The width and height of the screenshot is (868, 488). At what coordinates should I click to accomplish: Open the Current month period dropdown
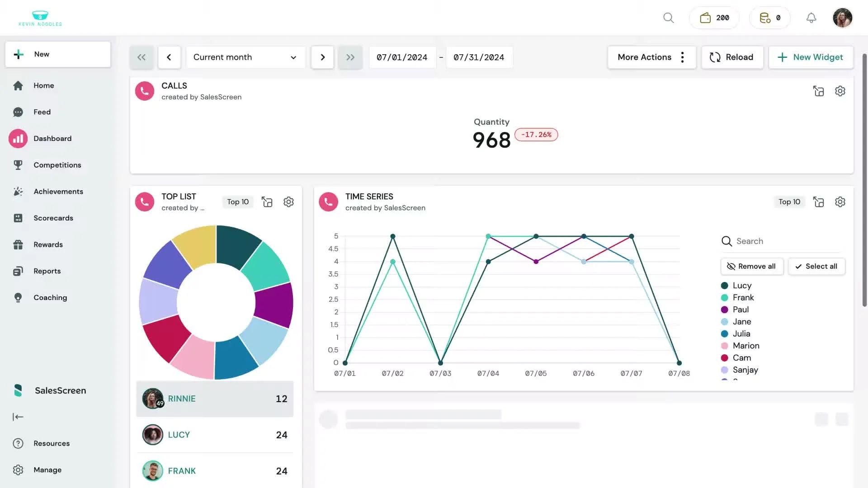[245, 57]
